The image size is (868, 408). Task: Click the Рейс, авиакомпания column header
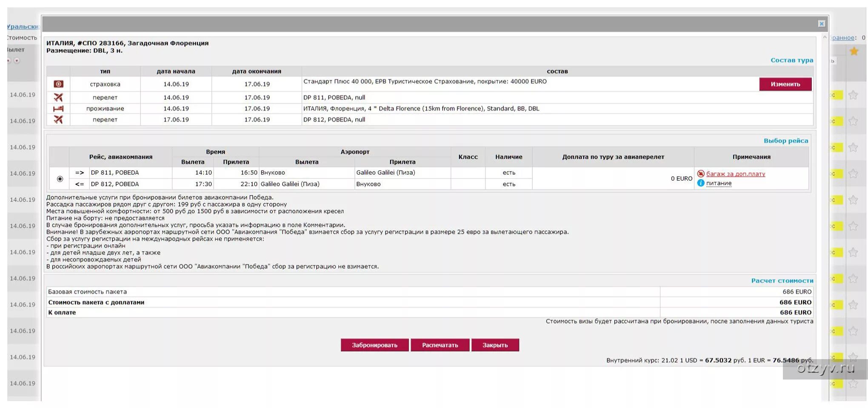[x=121, y=157]
